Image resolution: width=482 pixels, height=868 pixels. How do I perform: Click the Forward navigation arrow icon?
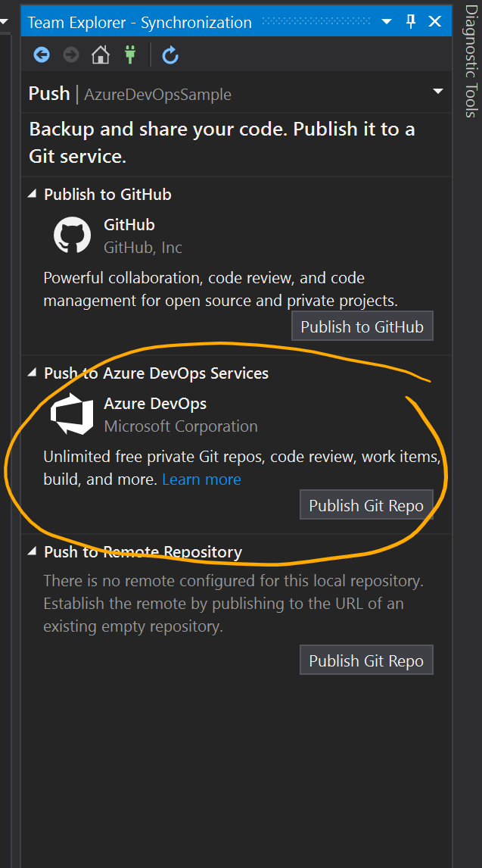pos(70,55)
